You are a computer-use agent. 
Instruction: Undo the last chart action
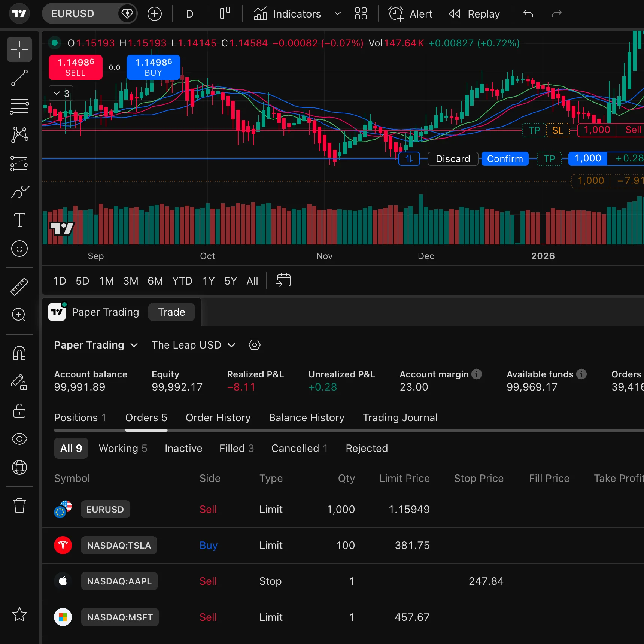(x=528, y=14)
